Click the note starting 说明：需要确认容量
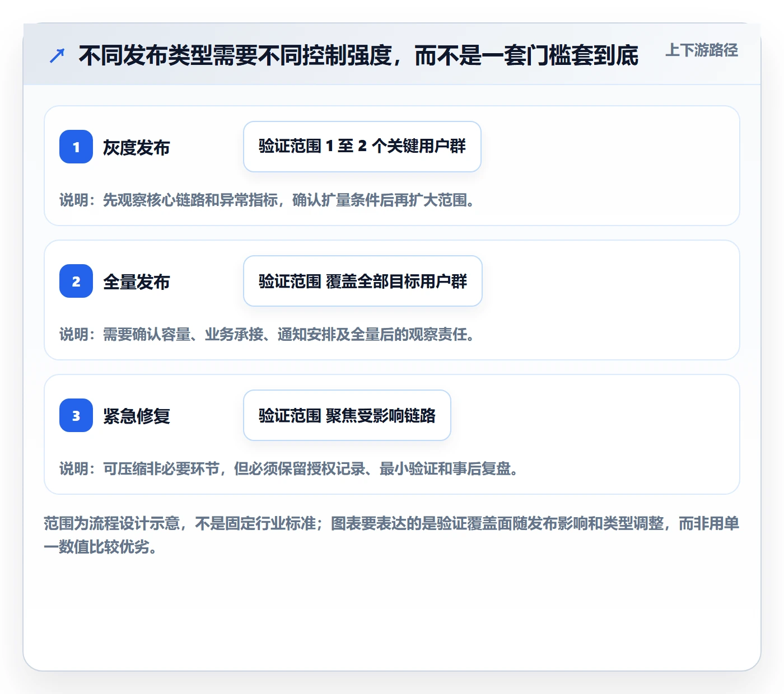784x694 pixels. click(267, 334)
